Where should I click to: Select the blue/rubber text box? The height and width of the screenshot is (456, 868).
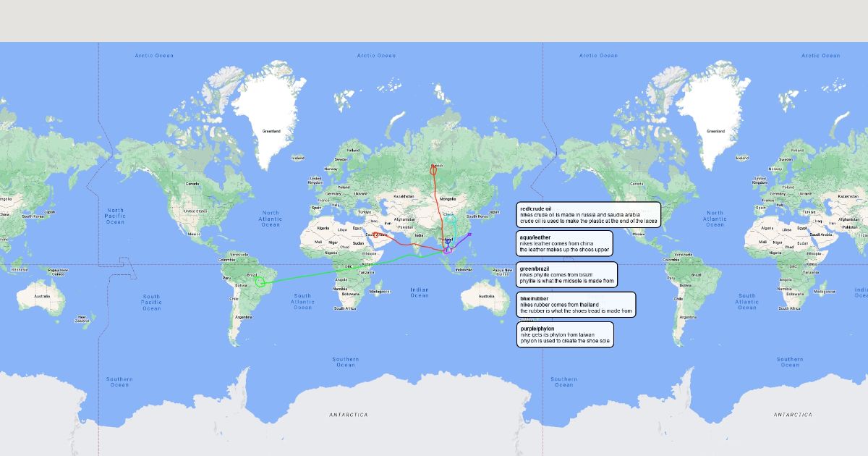[x=576, y=305]
